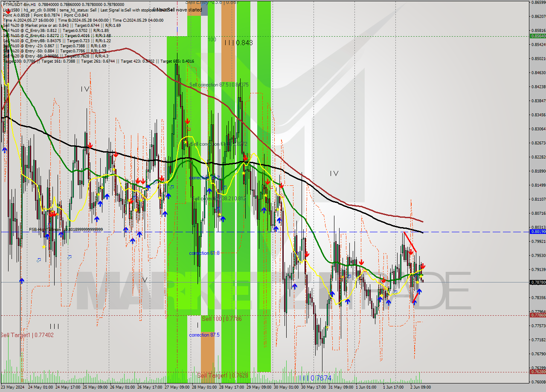Click the 0.7913 price axis label
546x392 pixels.
click(538, 269)
